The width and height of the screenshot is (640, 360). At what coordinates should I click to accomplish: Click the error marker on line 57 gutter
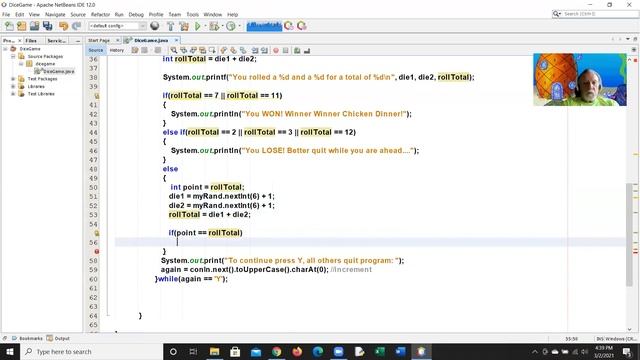[x=97, y=251]
